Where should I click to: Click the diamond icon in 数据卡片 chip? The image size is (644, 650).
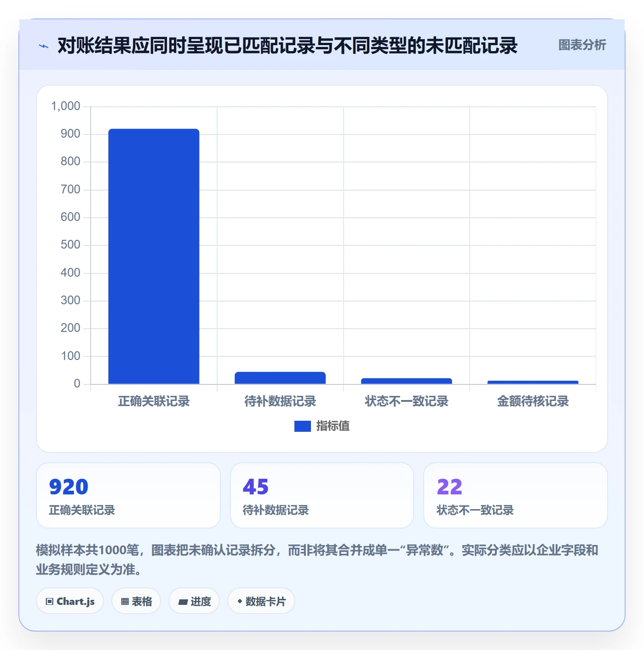(240, 601)
